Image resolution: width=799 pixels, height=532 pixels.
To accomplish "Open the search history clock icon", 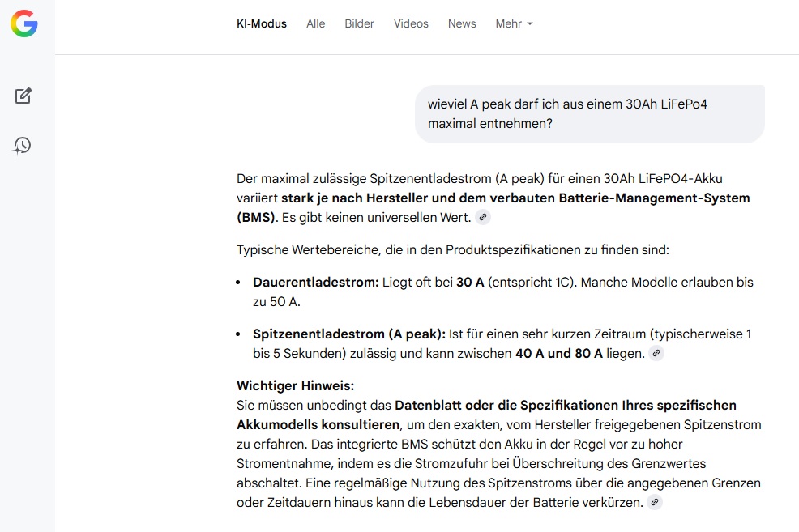I will pos(23,146).
